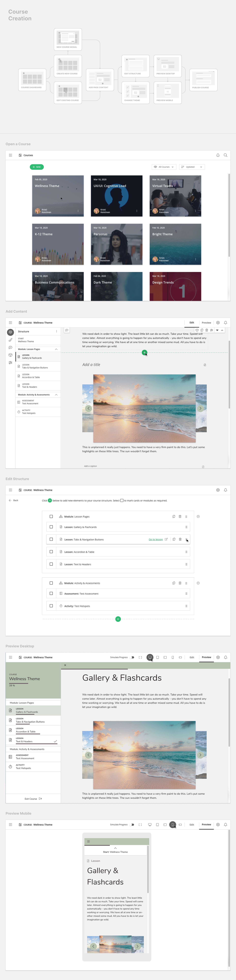
Task: Check Module: Activity & Assessments checkbox
Action: point(51,583)
